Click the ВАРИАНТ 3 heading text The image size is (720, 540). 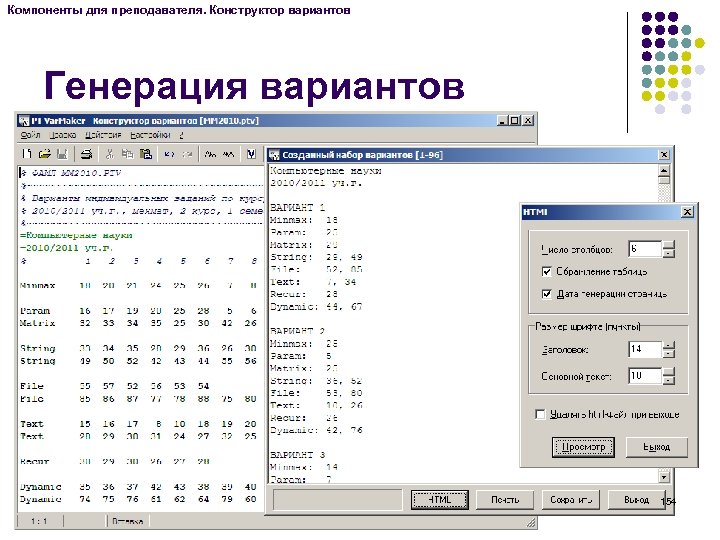click(x=298, y=455)
